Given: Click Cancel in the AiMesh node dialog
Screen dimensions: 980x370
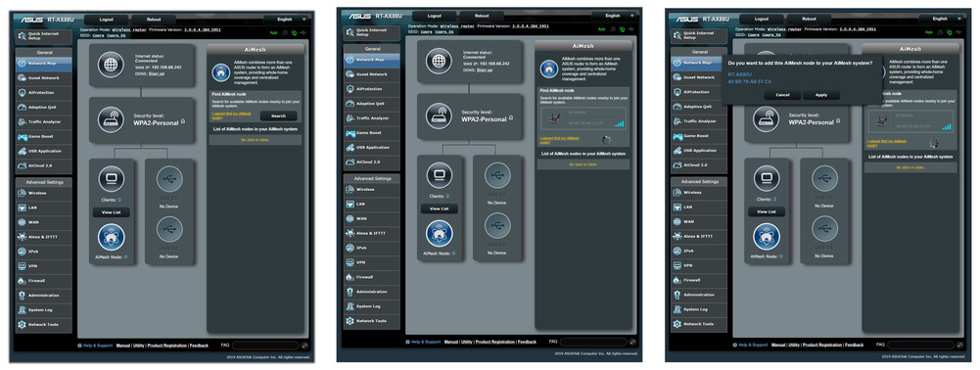Looking at the screenshot, I should click(782, 95).
